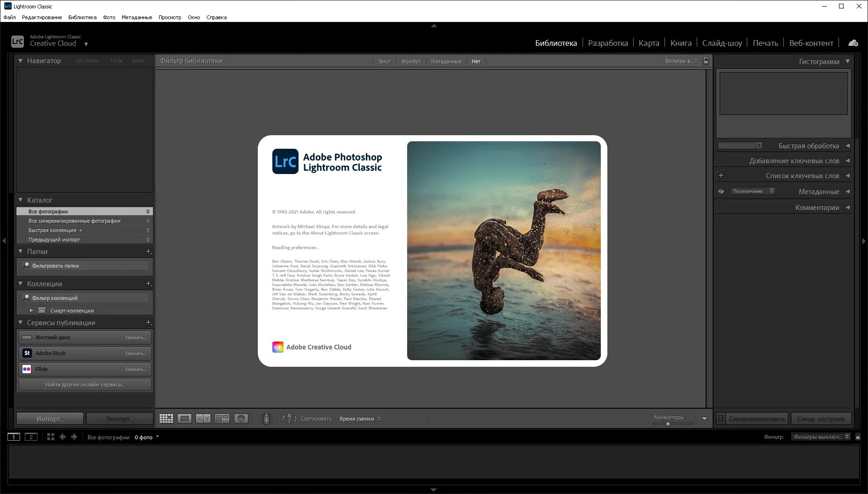Open the toolbar content dropdown arrow
868x494 pixels.
[704, 419]
